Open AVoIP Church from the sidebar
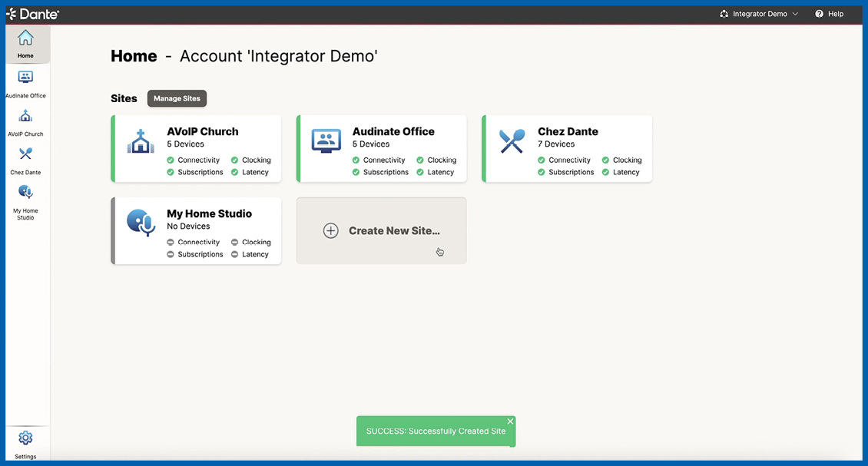The image size is (868, 466). coord(25,116)
